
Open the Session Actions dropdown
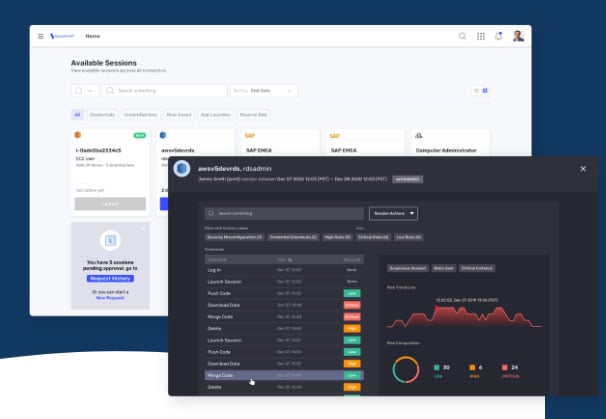click(393, 213)
